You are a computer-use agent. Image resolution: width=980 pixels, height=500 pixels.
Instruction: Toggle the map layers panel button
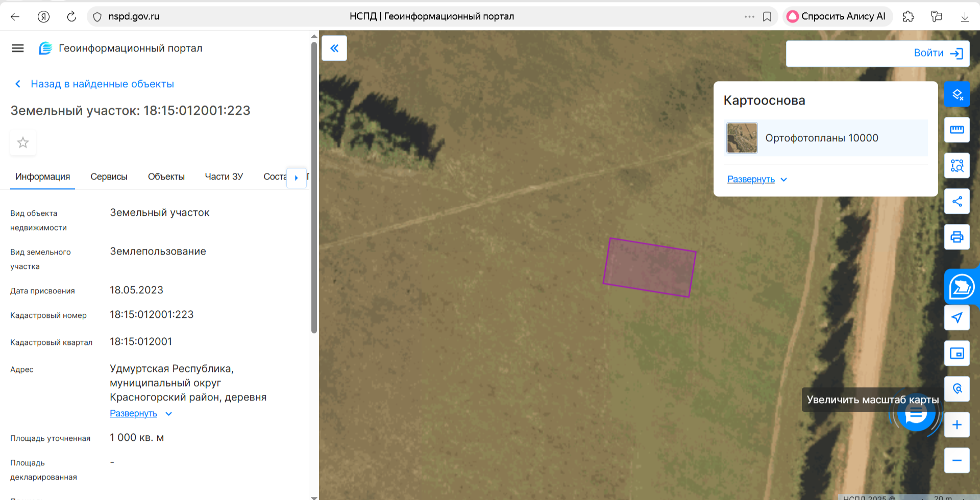[957, 94]
